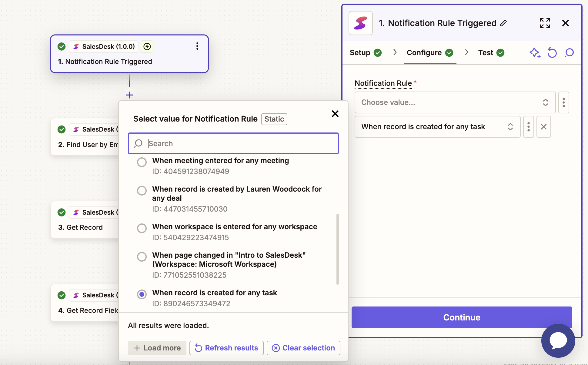Click the lightning icon on the trigger step
Viewport: 588px width, 365px height.
click(147, 46)
